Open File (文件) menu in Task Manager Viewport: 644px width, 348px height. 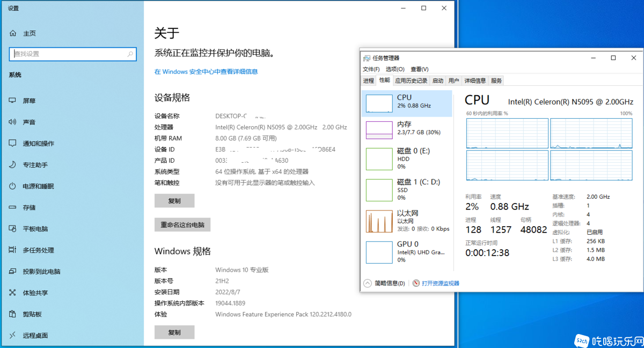(371, 69)
